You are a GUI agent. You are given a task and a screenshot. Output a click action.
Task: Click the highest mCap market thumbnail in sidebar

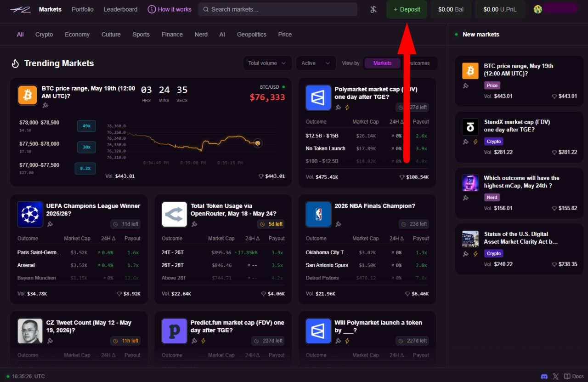click(470, 183)
